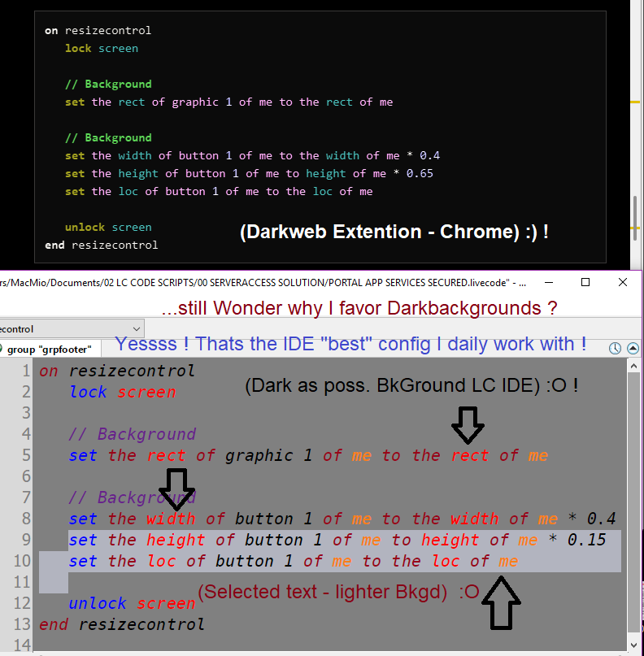
Task: Click "end resizecontrol" on editor line 13
Action: coord(122,624)
